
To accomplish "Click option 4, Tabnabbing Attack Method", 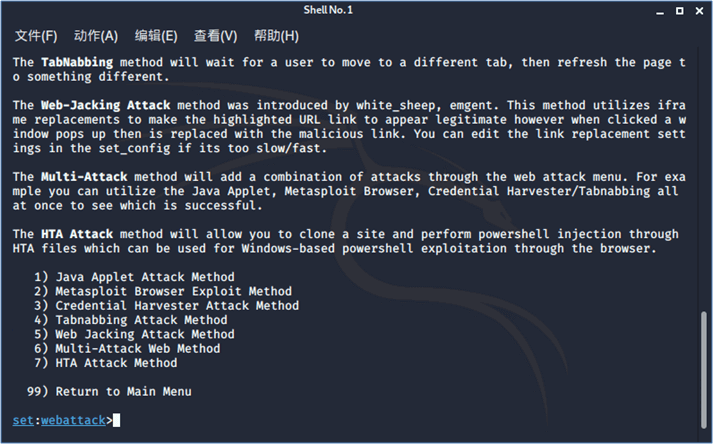I will [x=129, y=320].
